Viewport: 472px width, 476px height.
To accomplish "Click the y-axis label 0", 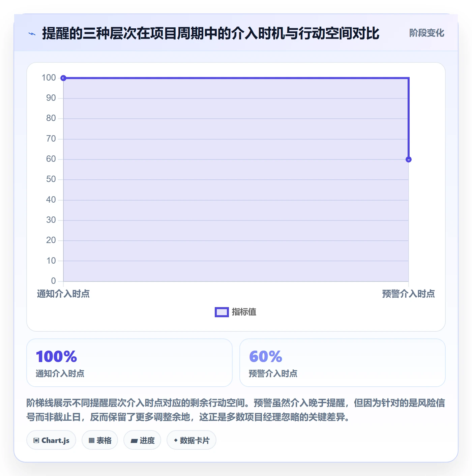I will [54, 281].
